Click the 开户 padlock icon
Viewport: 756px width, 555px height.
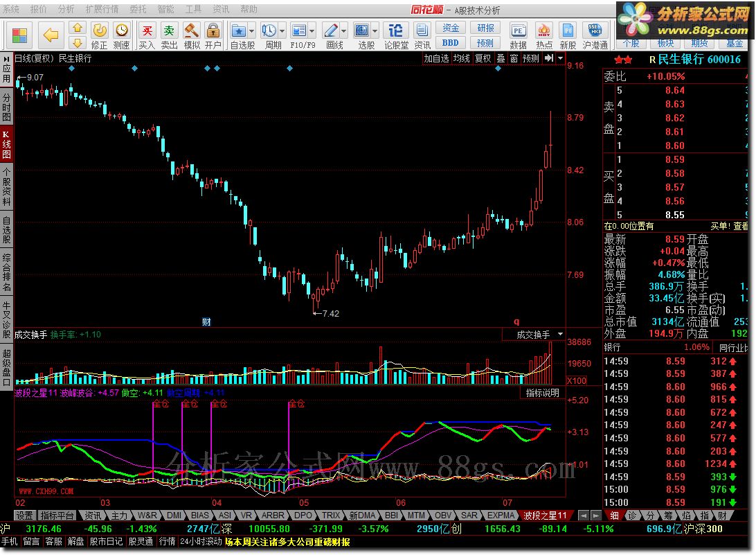[213, 30]
